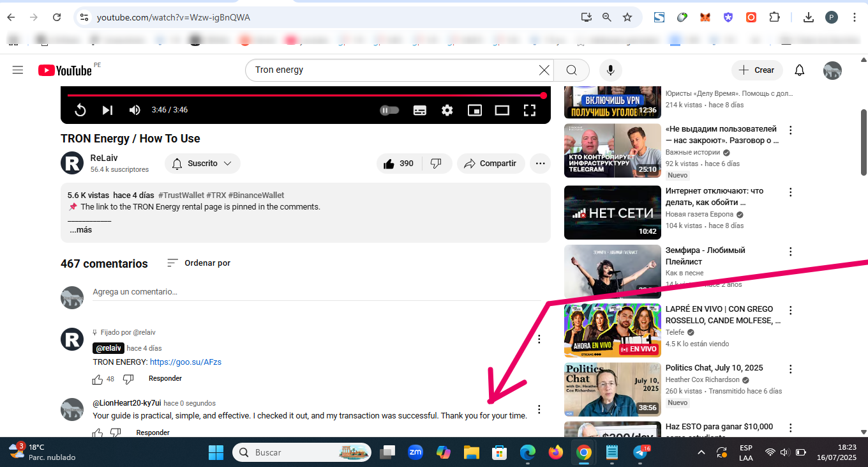Open the НЕТ СЕТИ video thumbnail

coord(613,213)
